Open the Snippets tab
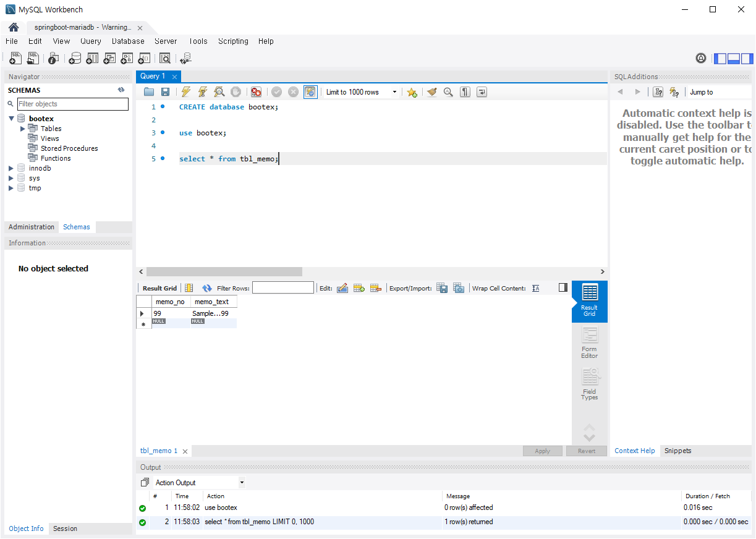This screenshot has width=756, height=539. [677, 451]
